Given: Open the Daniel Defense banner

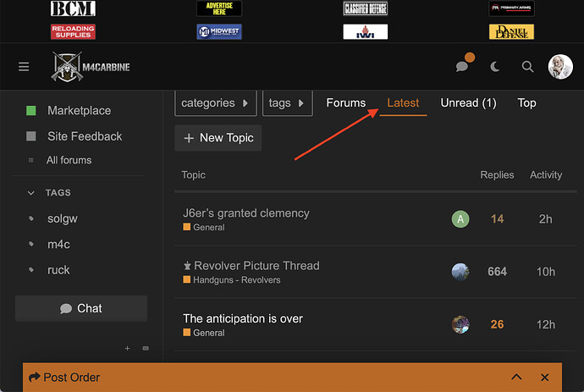Looking at the screenshot, I should (x=511, y=31).
